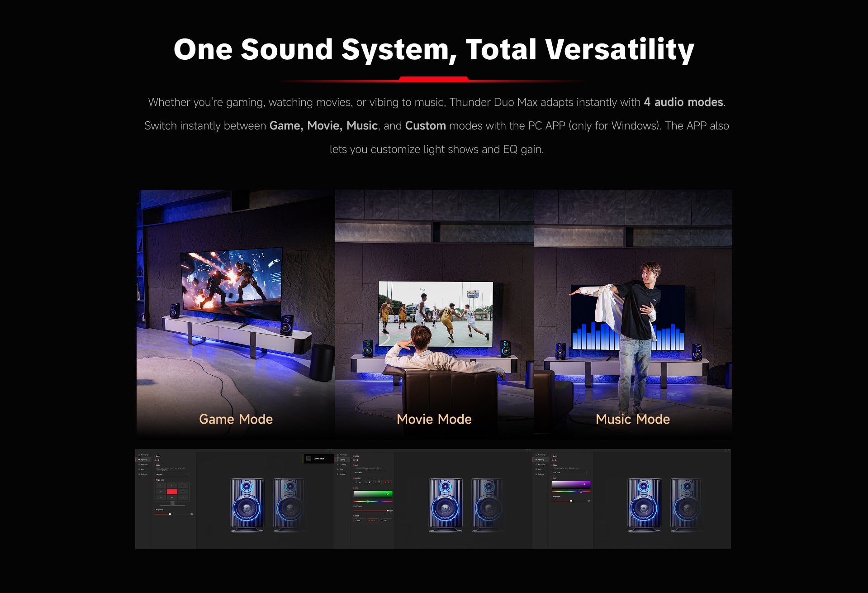Open the Mode dropdown in the panel under Movie Mode
Image resolution: width=868 pixels, height=593 pixels.
371,473
